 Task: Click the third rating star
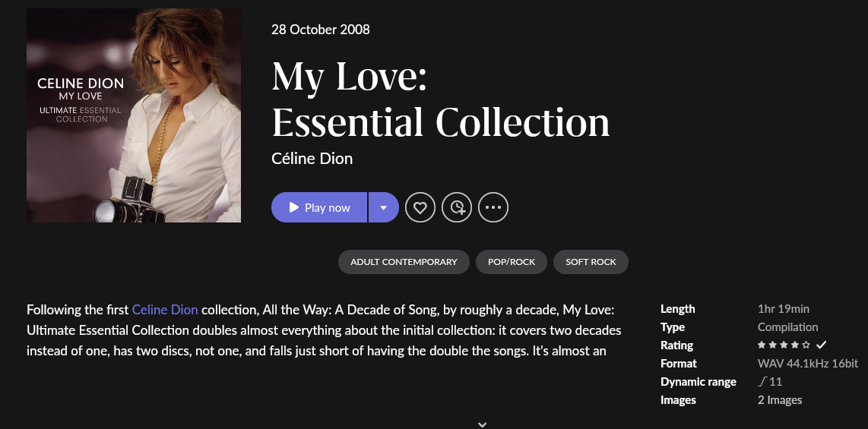pos(784,345)
